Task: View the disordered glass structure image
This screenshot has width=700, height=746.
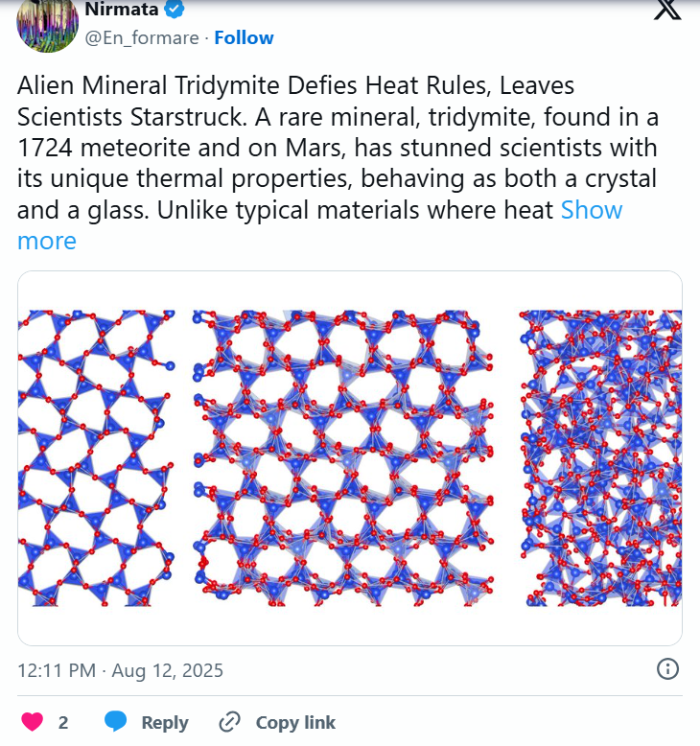Action: [600, 458]
